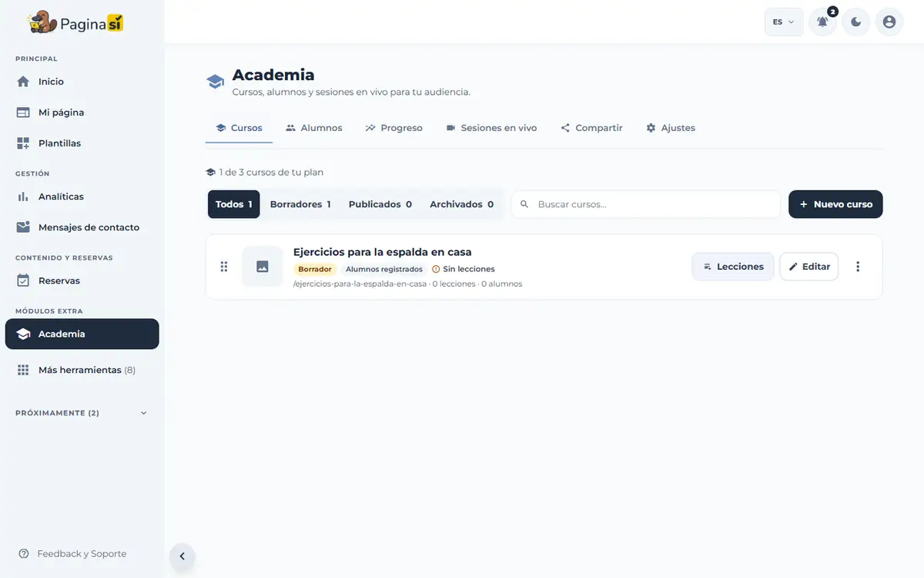Click the Alumnos registrados badge
This screenshot has width=924, height=578.
(x=384, y=269)
